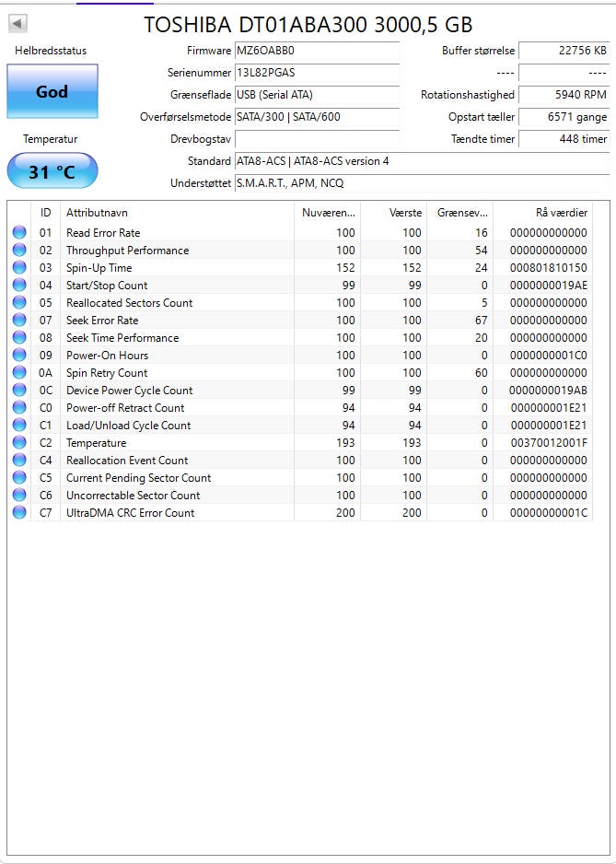Click the Grænsev... column header
Viewport: 616px width, 864px height.
pyautogui.click(x=460, y=213)
